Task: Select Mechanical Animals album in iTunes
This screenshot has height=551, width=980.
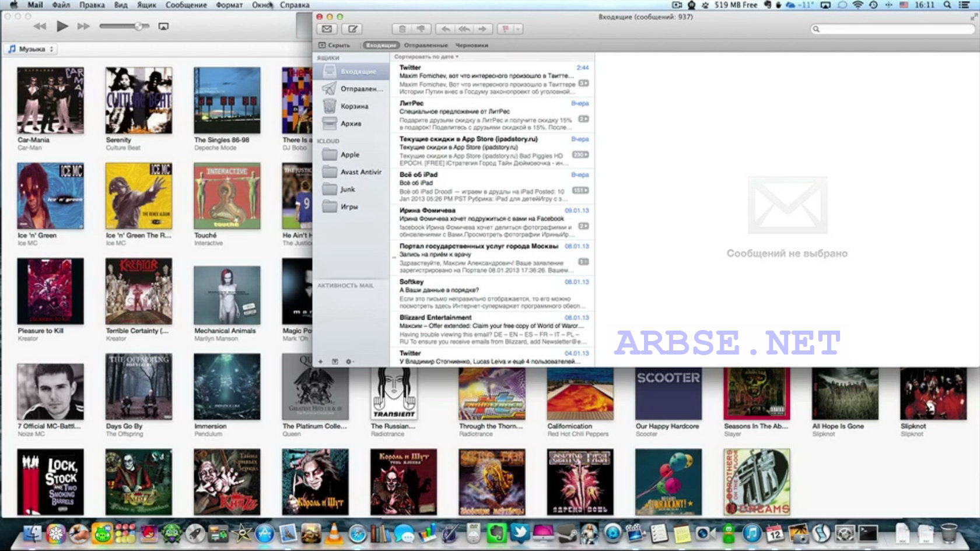Action: (227, 296)
